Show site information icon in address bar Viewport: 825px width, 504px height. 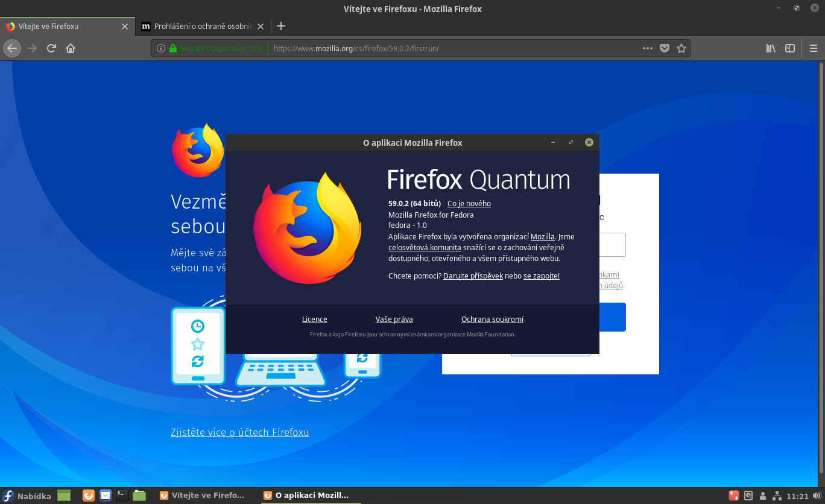(161, 48)
